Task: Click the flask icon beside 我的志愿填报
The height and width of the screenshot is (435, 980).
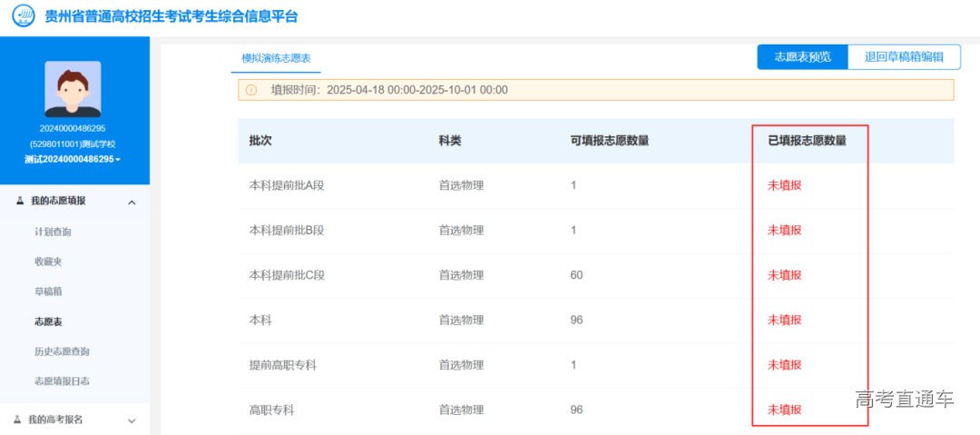Action: pyautogui.click(x=19, y=201)
